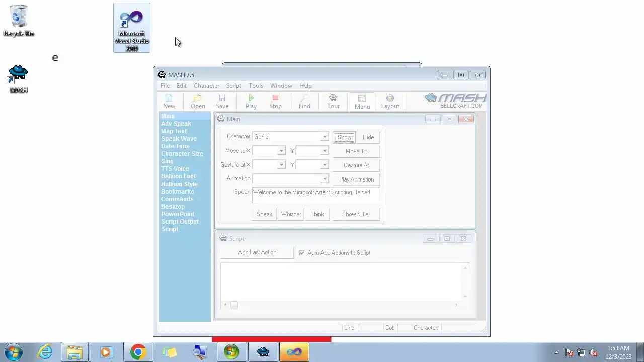Click the Show character button

[345, 137]
